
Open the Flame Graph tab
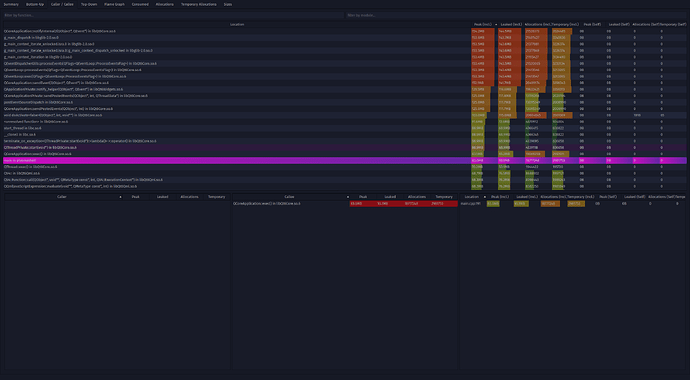[114, 4]
